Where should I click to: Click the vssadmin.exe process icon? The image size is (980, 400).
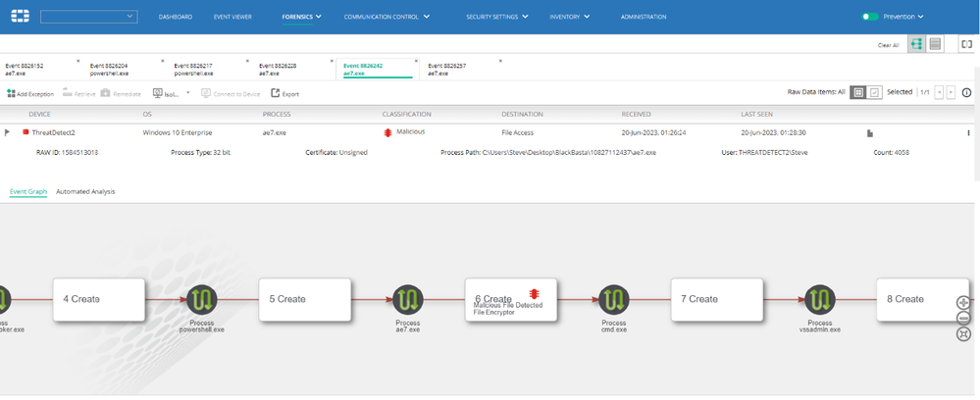click(820, 300)
